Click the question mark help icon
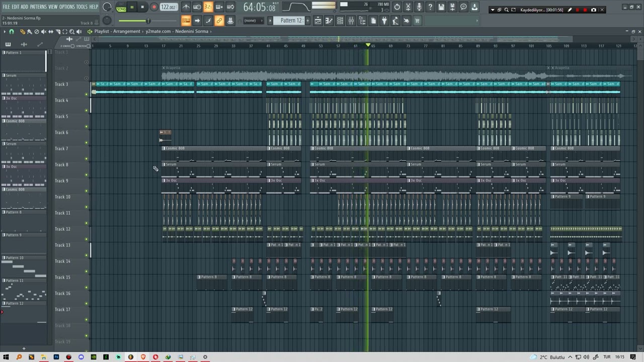This screenshot has width=644, height=362. pyautogui.click(x=430, y=7)
